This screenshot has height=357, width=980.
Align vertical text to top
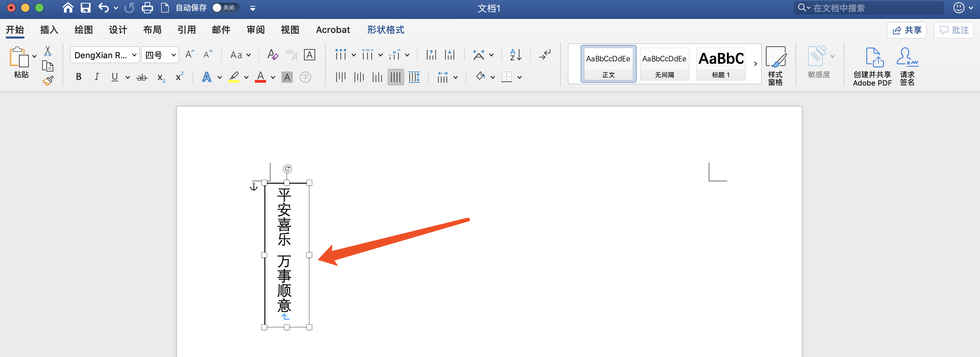(x=340, y=77)
